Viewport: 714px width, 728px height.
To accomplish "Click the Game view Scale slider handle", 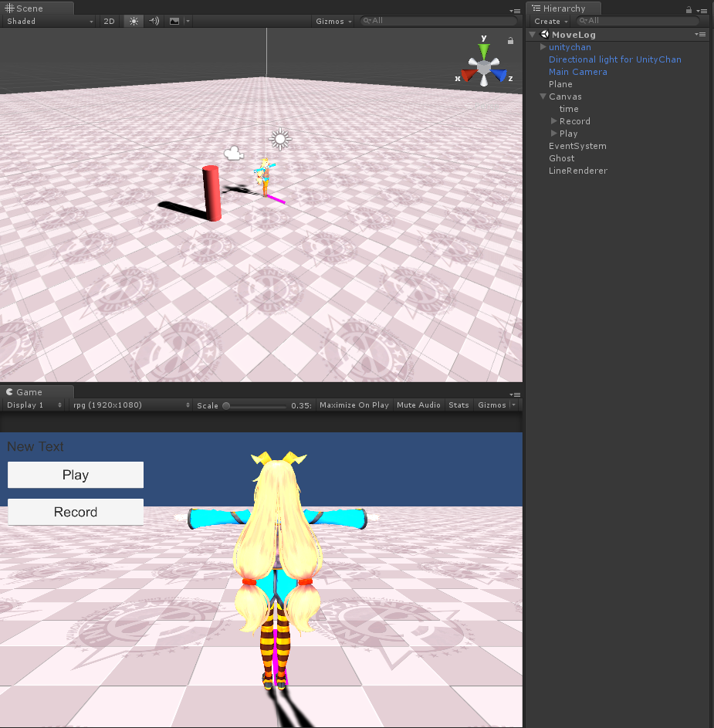I will click(226, 406).
